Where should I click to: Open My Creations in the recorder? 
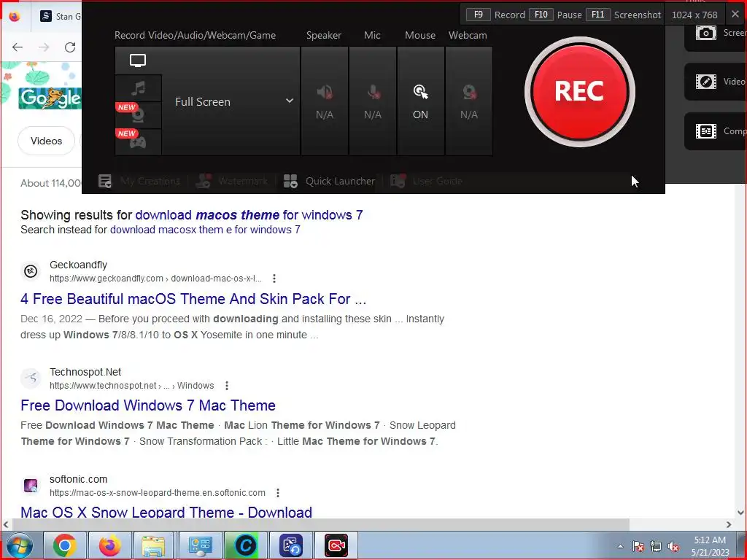pyautogui.click(x=139, y=181)
